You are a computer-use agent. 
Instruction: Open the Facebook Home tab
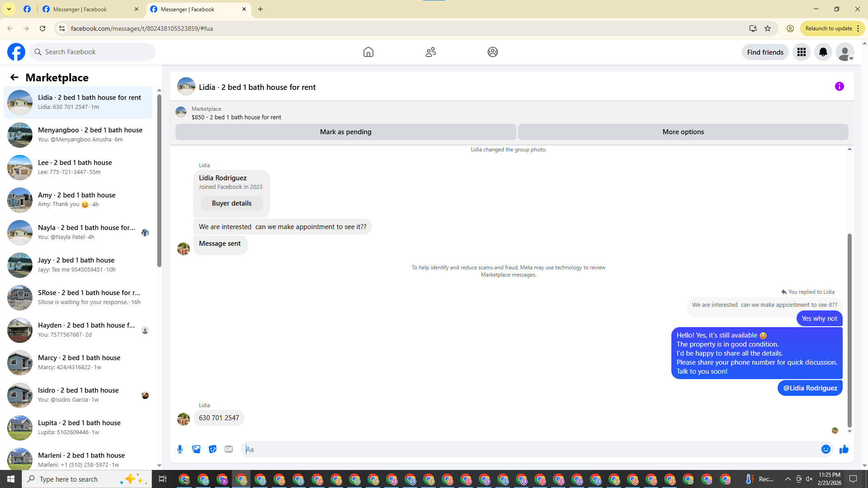tap(368, 52)
